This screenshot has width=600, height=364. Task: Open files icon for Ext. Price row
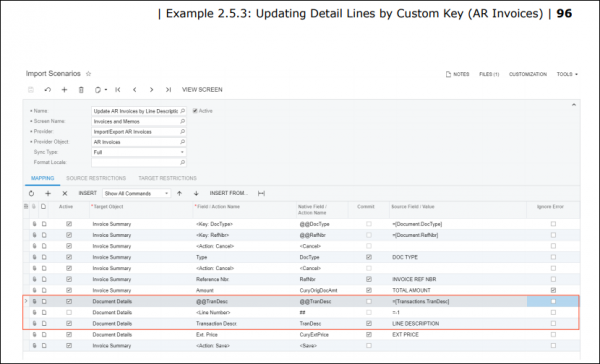coord(34,335)
